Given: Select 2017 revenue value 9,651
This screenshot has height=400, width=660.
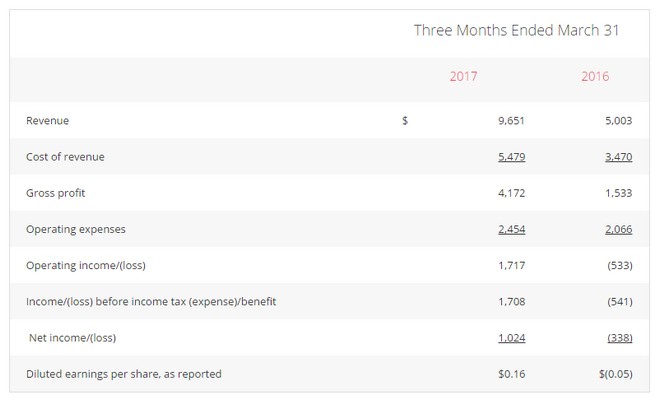Looking at the screenshot, I should coord(511,121).
